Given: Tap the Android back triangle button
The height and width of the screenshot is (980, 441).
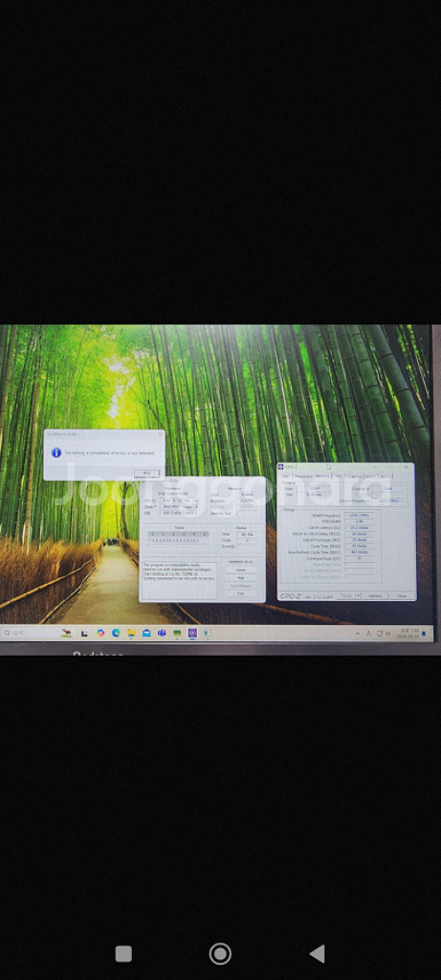Looking at the screenshot, I should 317,953.
